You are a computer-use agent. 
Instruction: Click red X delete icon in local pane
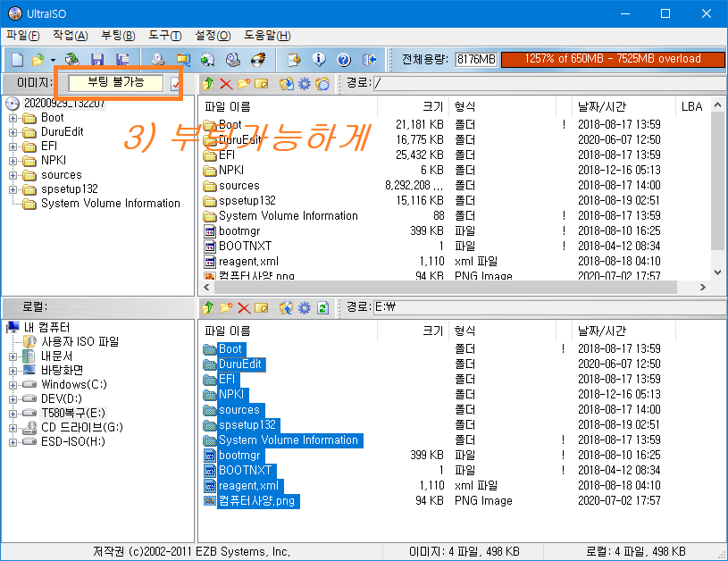click(244, 307)
